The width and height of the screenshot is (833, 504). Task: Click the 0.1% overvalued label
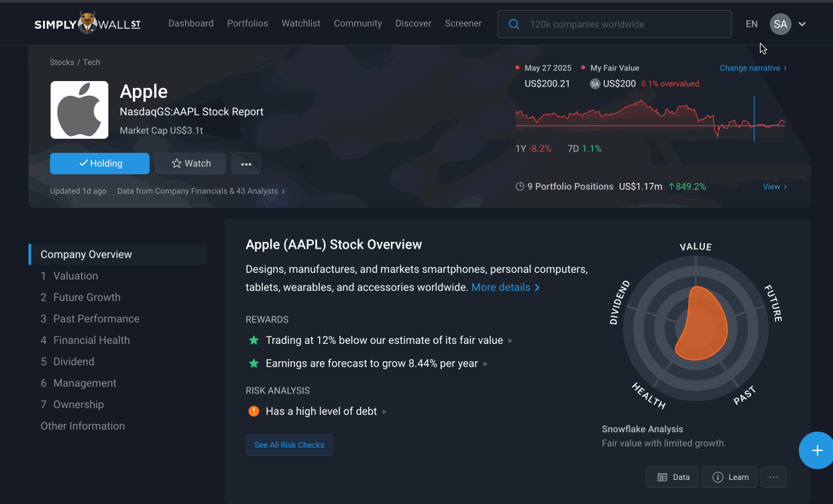(x=670, y=84)
